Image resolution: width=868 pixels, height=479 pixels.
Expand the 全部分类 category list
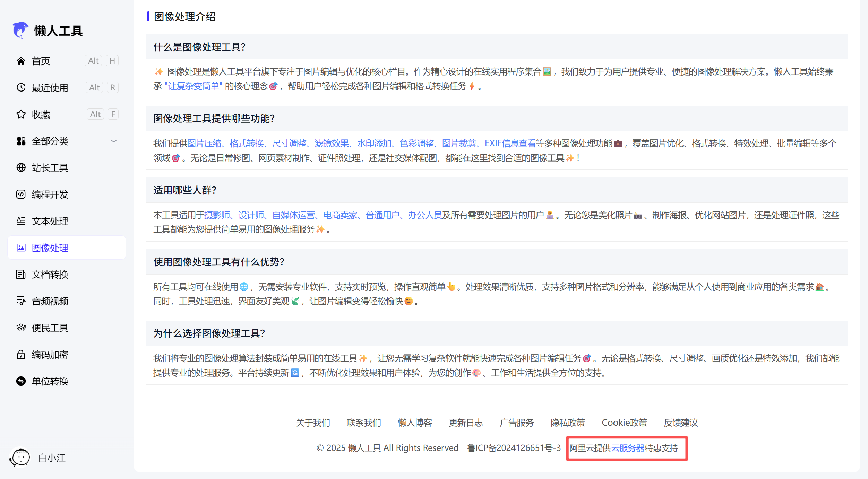point(114,141)
